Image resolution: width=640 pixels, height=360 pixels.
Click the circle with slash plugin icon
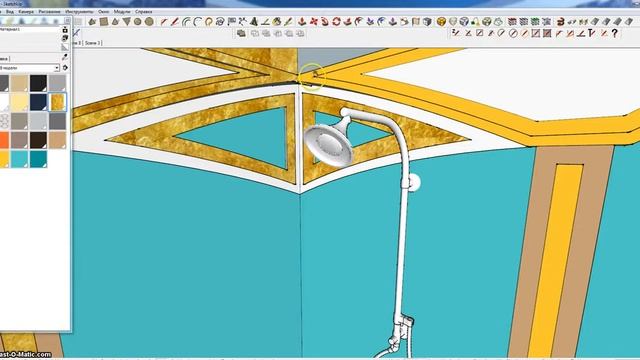tap(513, 33)
